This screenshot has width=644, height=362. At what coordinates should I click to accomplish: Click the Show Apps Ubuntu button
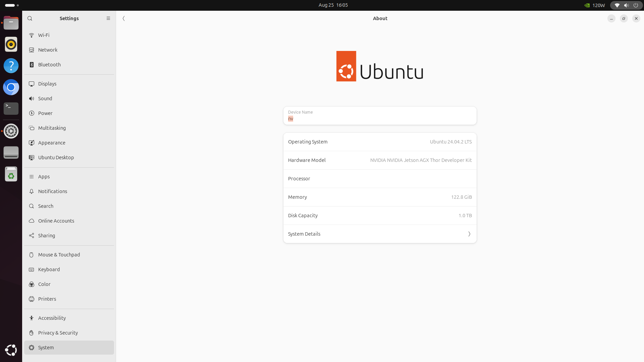(x=11, y=350)
